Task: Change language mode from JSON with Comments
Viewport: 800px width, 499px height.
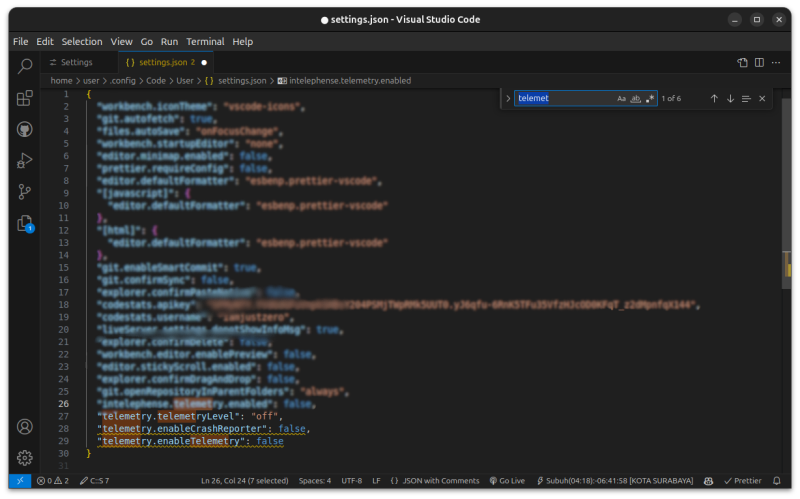Action: (x=440, y=481)
